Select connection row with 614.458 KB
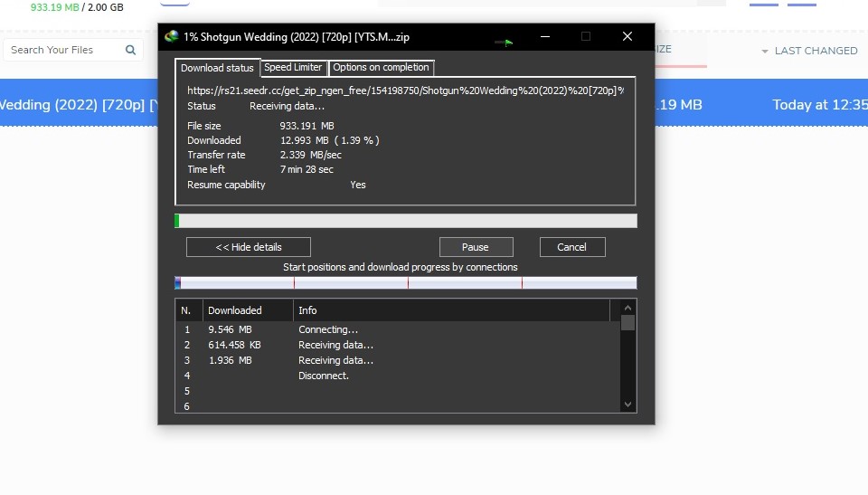The width and height of the screenshot is (868, 495). [x=399, y=345]
